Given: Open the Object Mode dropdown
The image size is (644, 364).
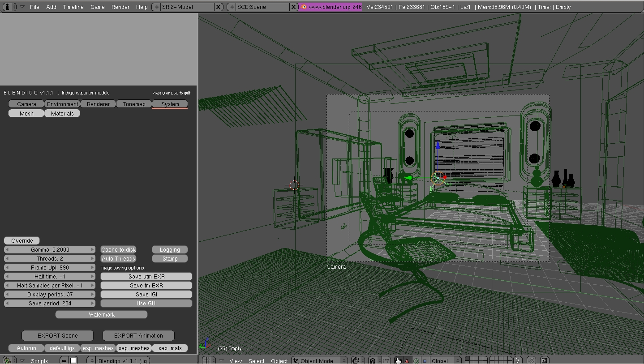Looking at the screenshot, I should tap(320, 360).
